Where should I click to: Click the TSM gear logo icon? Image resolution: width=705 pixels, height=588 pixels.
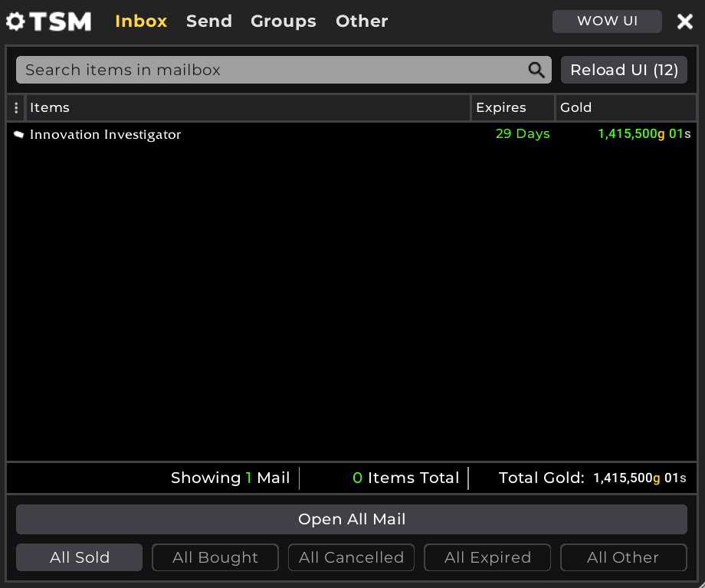pos(16,21)
